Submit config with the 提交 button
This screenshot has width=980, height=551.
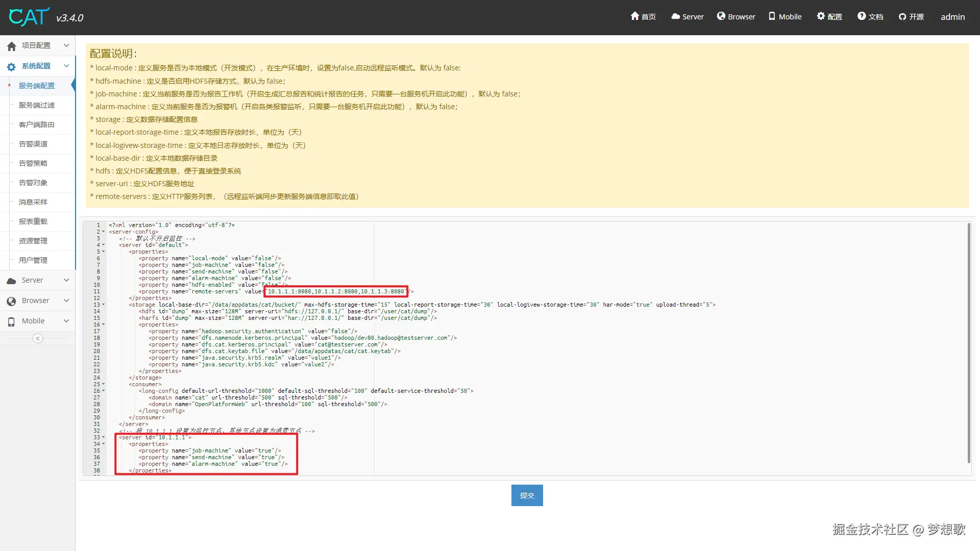(527, 495)
